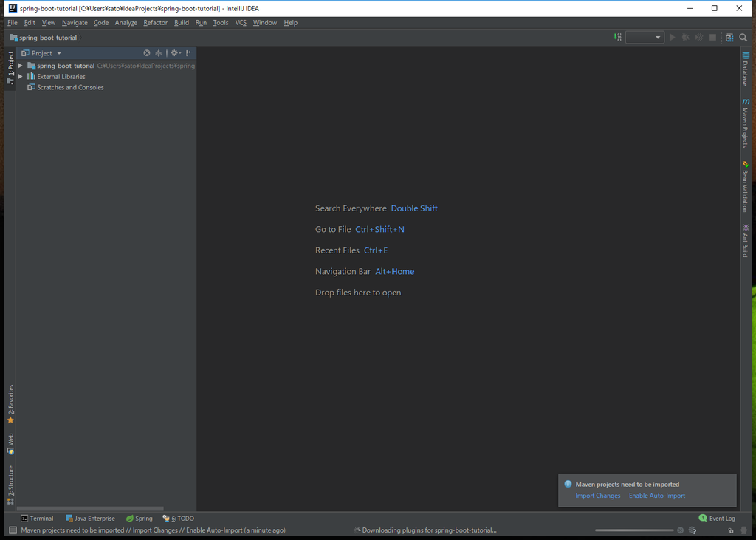Image resolution: width=756 pixels, height=540 pixels.
Task: Open the Terminal tool window
Action: (x=37, y=519)
